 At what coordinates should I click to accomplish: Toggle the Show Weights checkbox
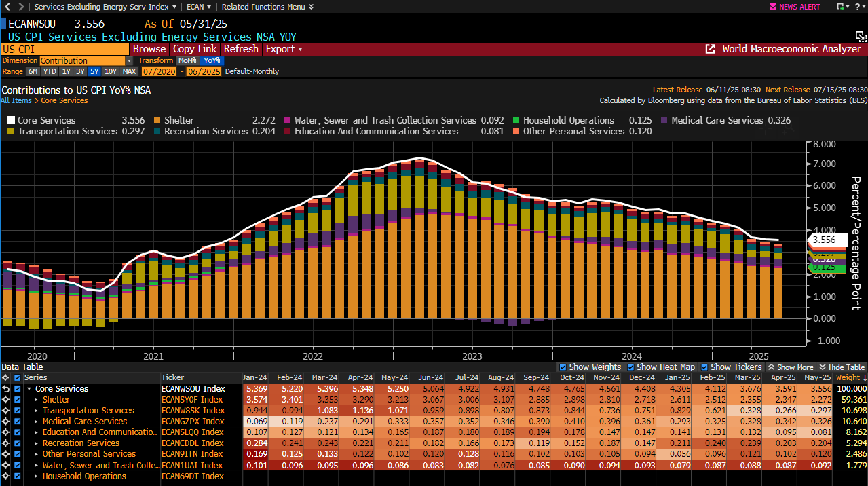click(x=563, y=367)
